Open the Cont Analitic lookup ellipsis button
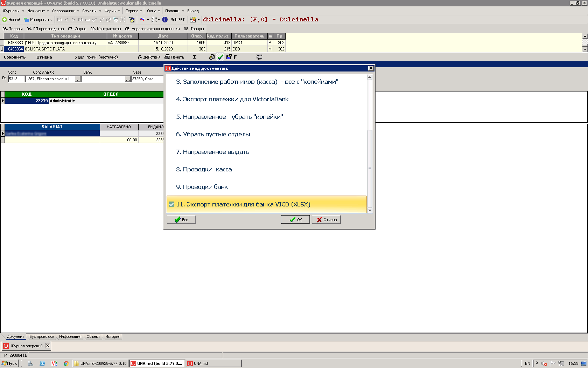Viewport: 588px width, 368px height. [x=78, y=79]
